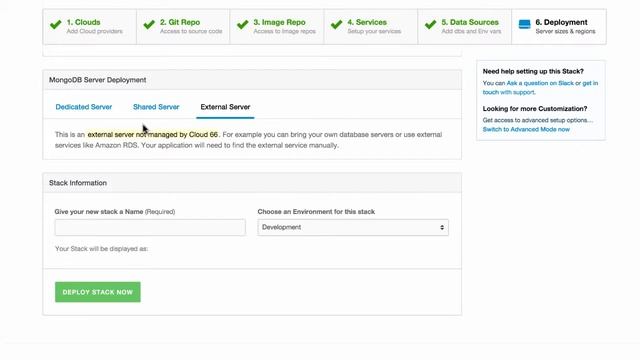
Task: Select the External Server tab
Action: [225, 107]
